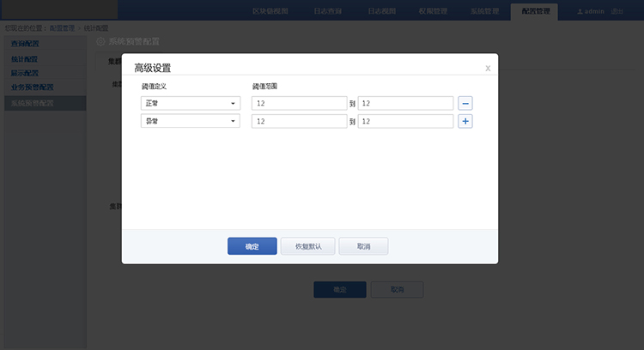Viewport: 644px width, 350px height.
Task: Open the 异常 threshold definition dropdown
Action: pos(191,122)
